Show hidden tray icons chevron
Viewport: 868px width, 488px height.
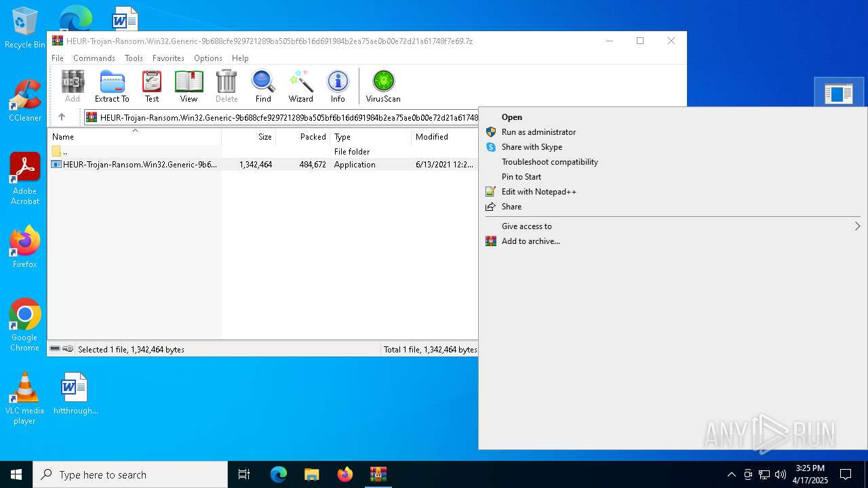731,474
